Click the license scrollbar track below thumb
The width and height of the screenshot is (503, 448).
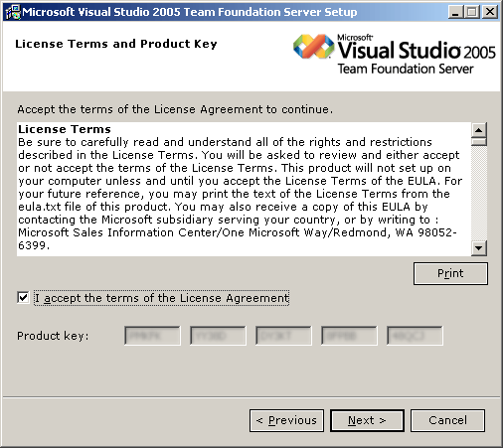click(479, 194)
